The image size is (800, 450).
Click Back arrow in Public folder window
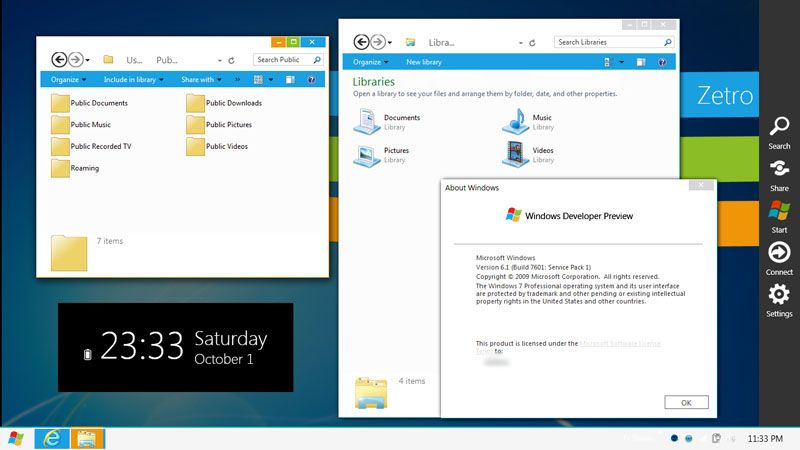click(59, 60)
